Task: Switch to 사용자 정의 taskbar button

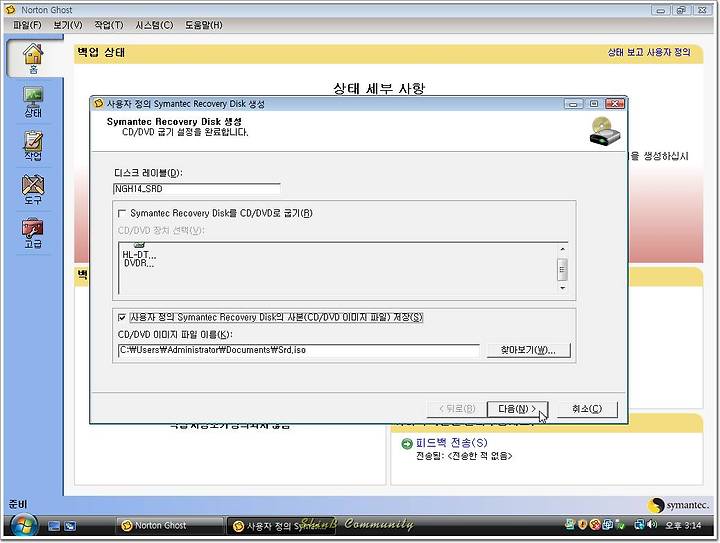Action: 281,526
